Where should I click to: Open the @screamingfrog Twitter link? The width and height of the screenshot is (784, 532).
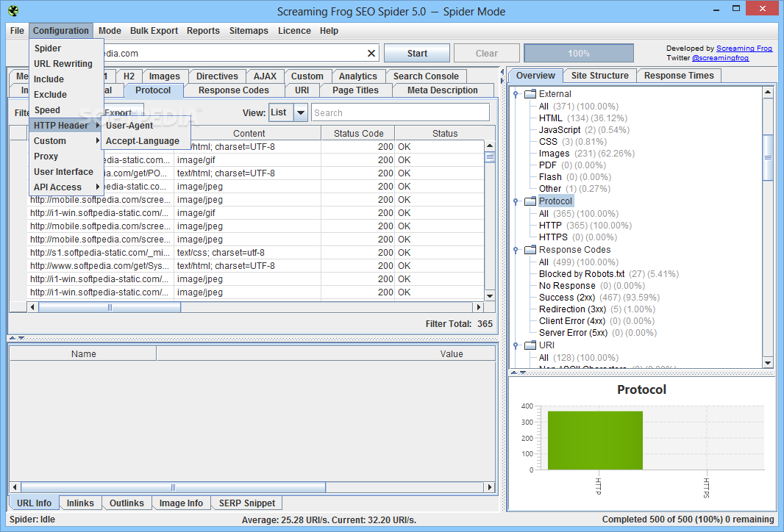click(x=720, y=58)
